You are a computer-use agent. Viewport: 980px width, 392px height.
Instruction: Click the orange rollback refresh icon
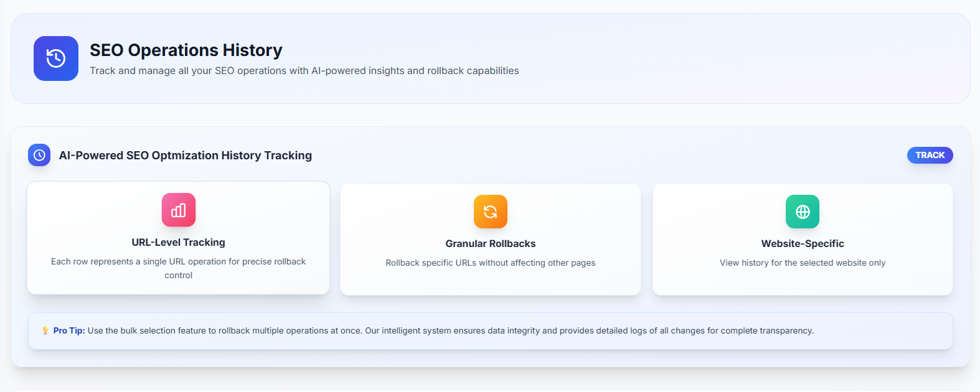491,212
